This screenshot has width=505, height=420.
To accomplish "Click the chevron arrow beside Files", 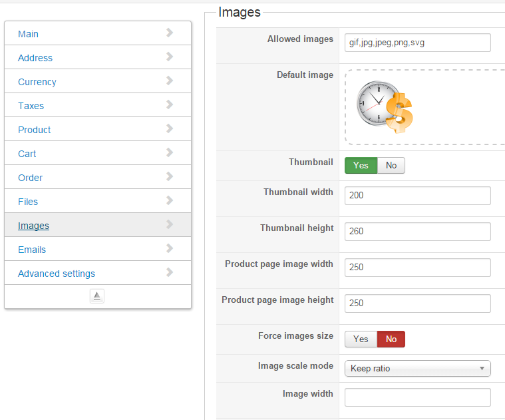I will 170,200.
